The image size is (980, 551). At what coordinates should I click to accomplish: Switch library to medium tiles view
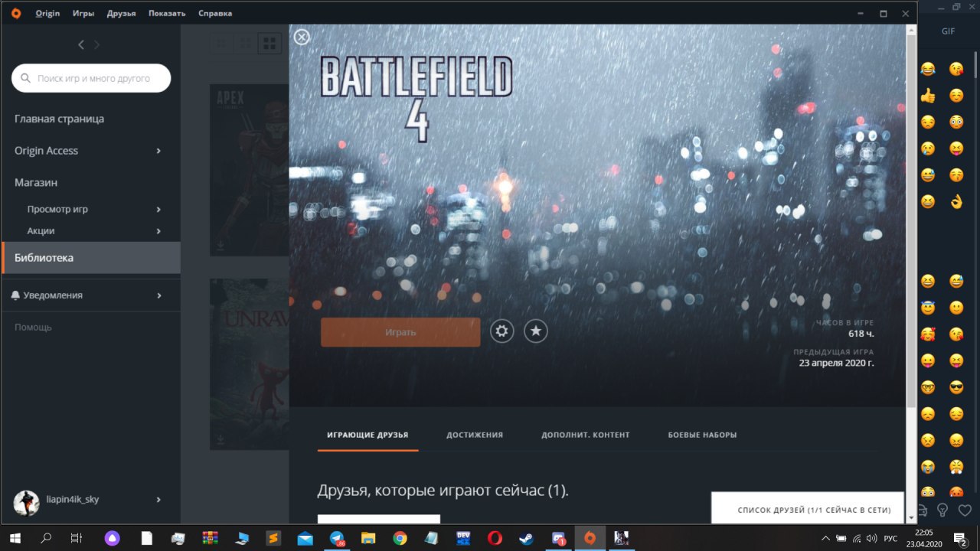(x=245, y=44)
